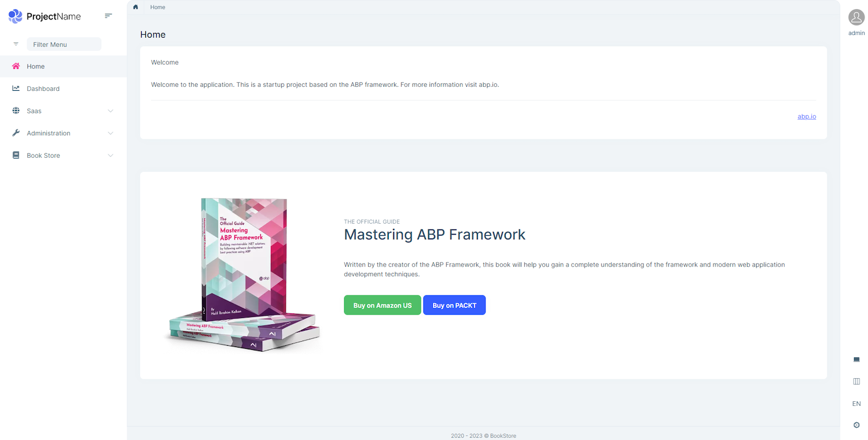The height and width of the screenshot is (440, 868).
Task: Click the breadcrumb home icon
Action: tap(135, 7)
